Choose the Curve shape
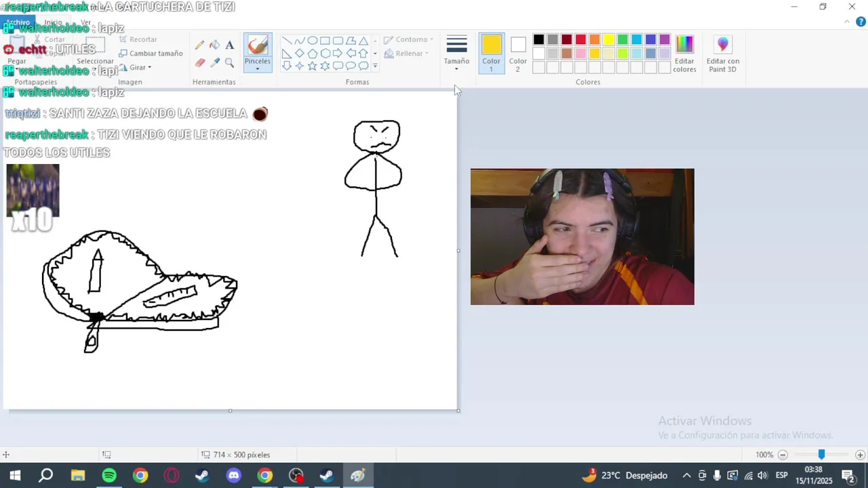The height and width of the screenshot is (488, 868). tap(300, 41)
